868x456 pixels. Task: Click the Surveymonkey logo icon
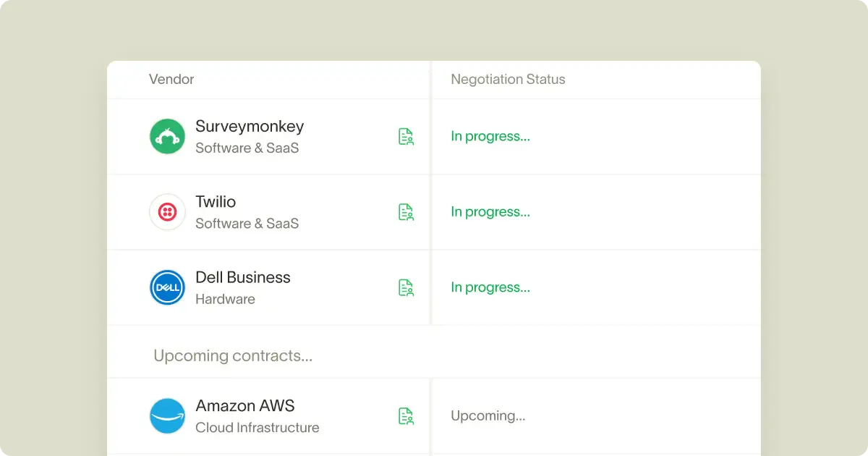[x=167, y=137]
